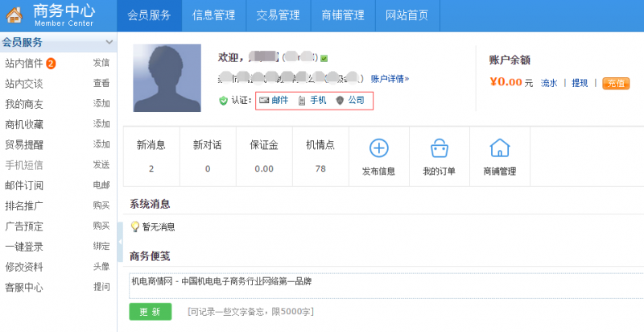Viewport: 644px width, 332px height.
Task: Click 添加 next to 我的商友
Action: tap(101, 103)
